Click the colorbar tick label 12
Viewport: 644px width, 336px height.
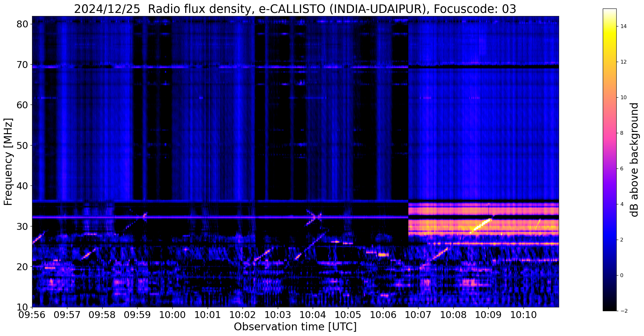(x=623, y=62)
